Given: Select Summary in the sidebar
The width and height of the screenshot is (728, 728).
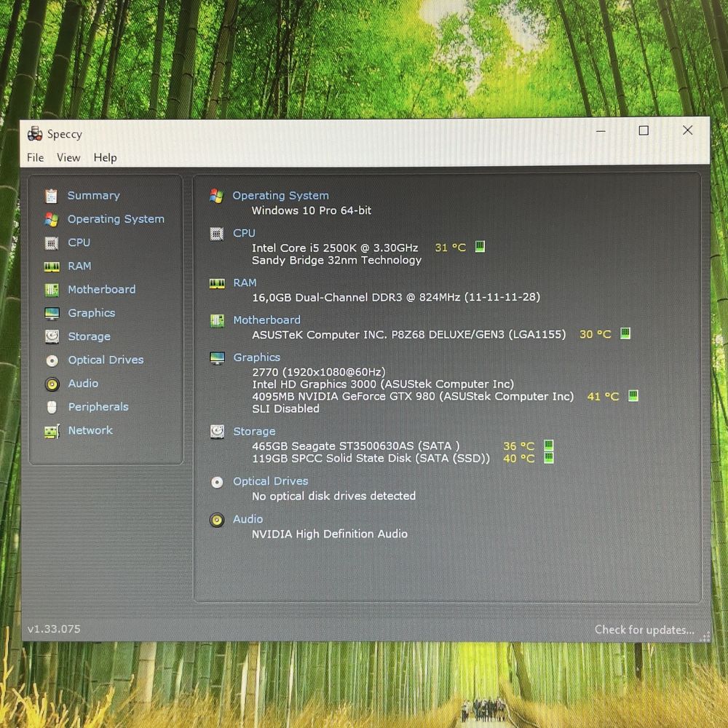Looking at the screenshot, I should (x=94, y=195).
